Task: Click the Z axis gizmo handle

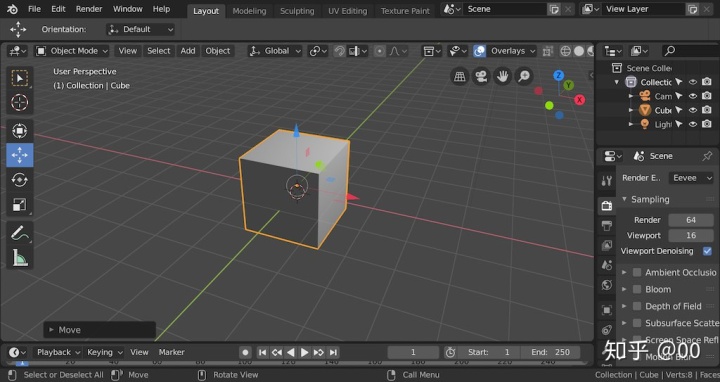Action: [x=558, y=75]
